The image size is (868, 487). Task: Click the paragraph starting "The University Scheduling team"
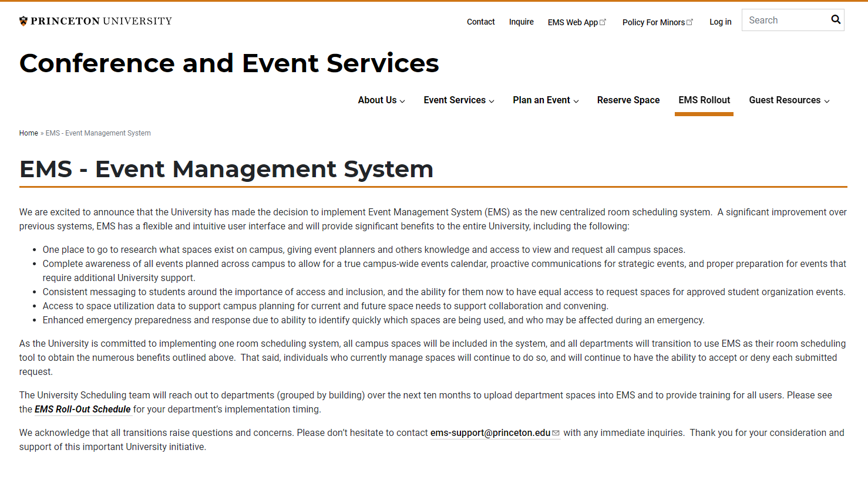pyautogui.click(x=426, y=403)
